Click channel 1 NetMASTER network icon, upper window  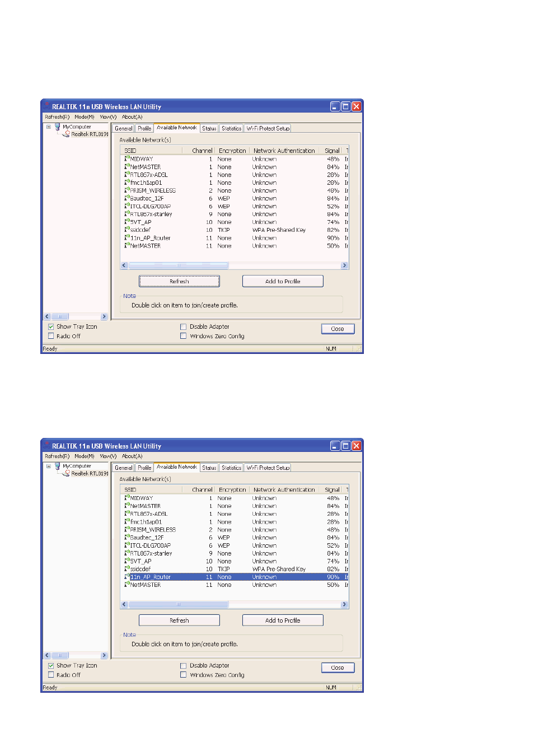(x=127, y=166)
